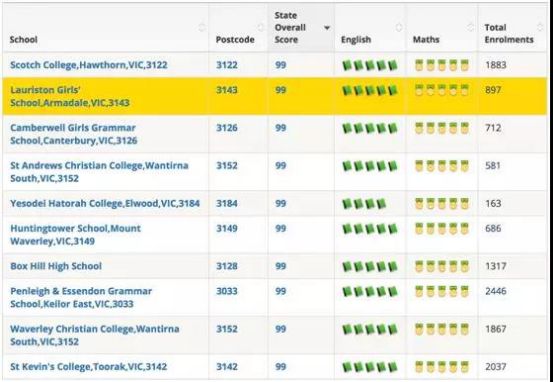
Task: Open Lauriston Girls' School link
Action: click(70, 96)
